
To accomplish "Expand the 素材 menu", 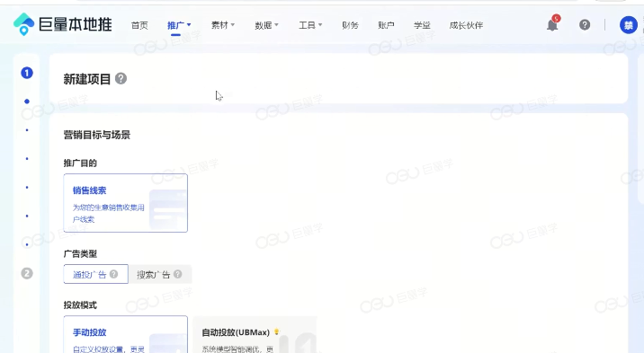I will coord(223,25).
